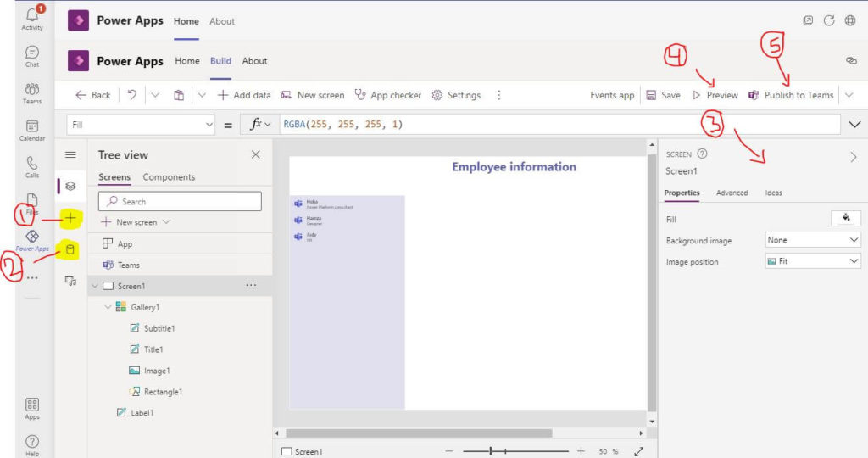
Task: Open Activity in Teams sidebar
Action: [x=32, y=19]
